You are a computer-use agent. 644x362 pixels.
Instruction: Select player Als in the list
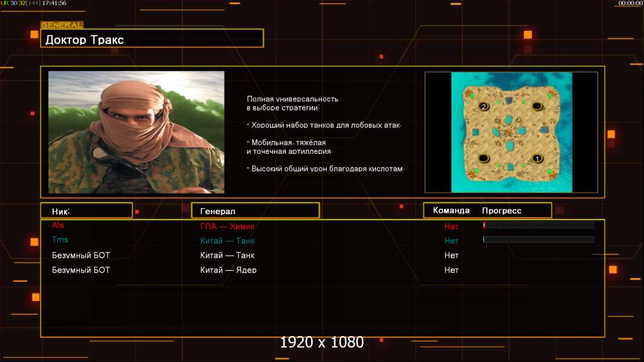point(58,225)
